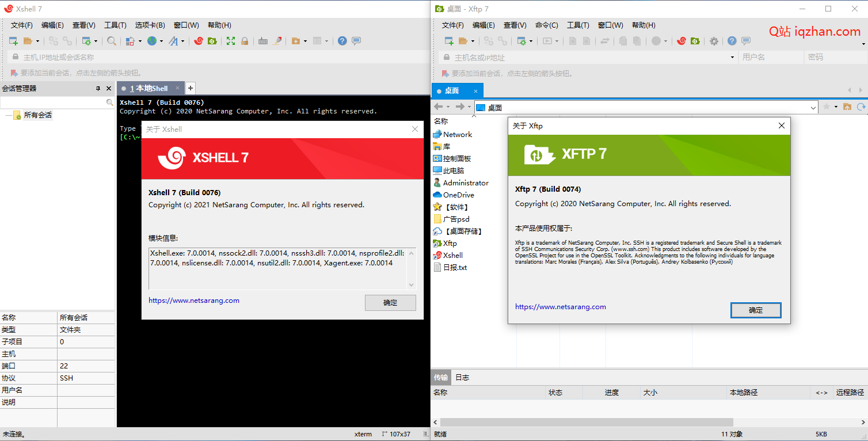Screen dimensions: 868x441
Task: Click the highlighter pen icon in Xshell toolbar
Action: 277,41
